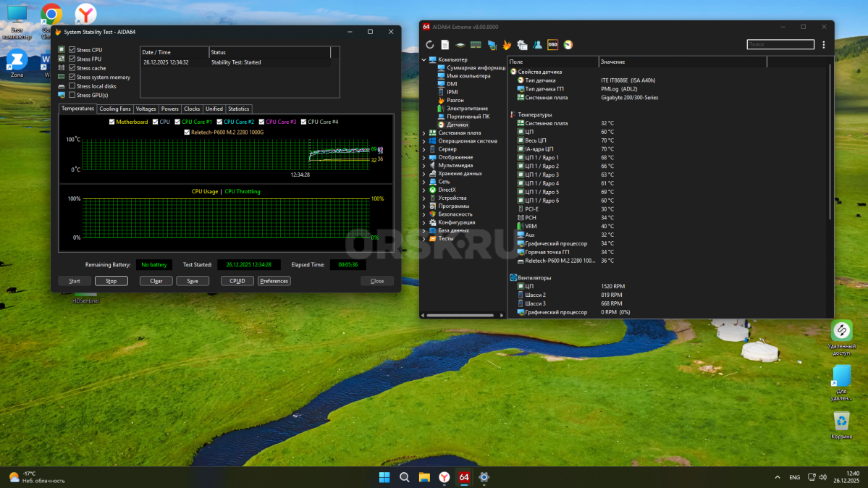Viewport: 868px width, 488px height.
Task: Open the Statistics tab
Action: pos(238,109)
